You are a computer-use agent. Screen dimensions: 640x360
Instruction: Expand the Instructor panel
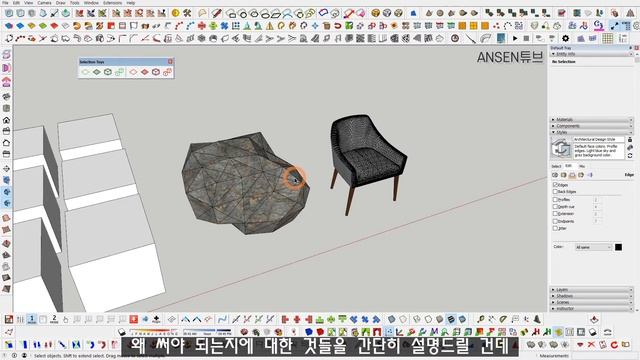(591, 309)
